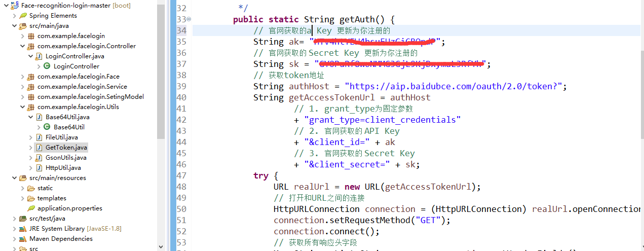Select com.example.facelogin.SetingModel package label

click(x=91, y=97)
